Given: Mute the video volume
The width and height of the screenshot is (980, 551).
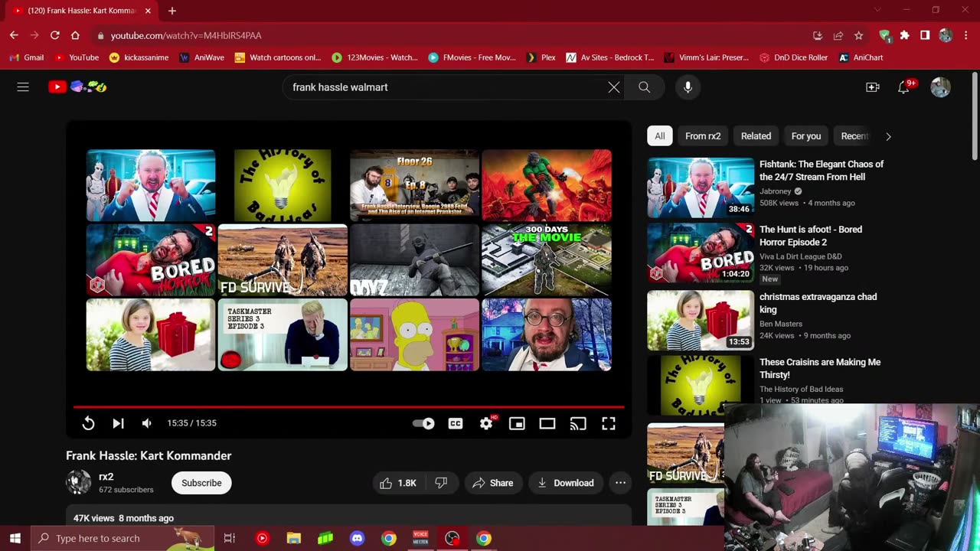Looking at the screenshot, I should coord(147,423).
